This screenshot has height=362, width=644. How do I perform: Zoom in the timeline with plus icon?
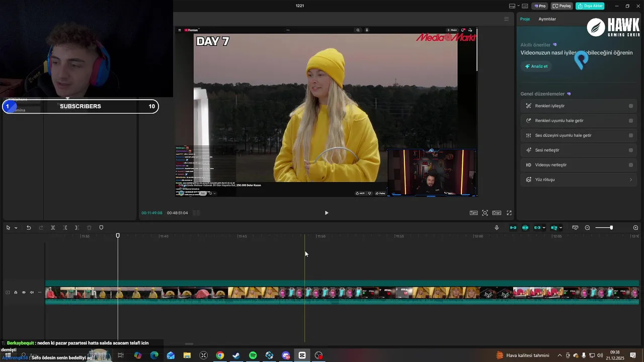tap(635, 228)
